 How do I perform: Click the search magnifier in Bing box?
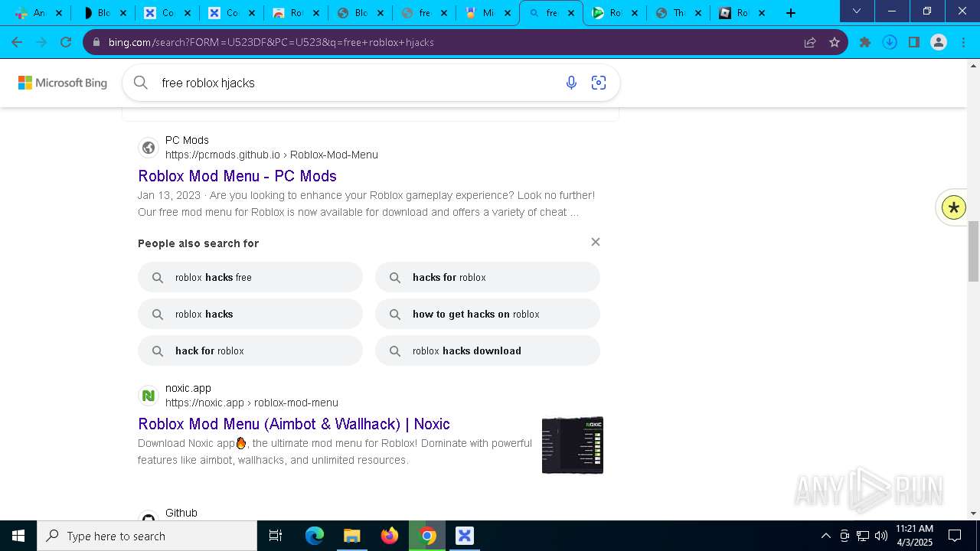(x=141, y=83)
